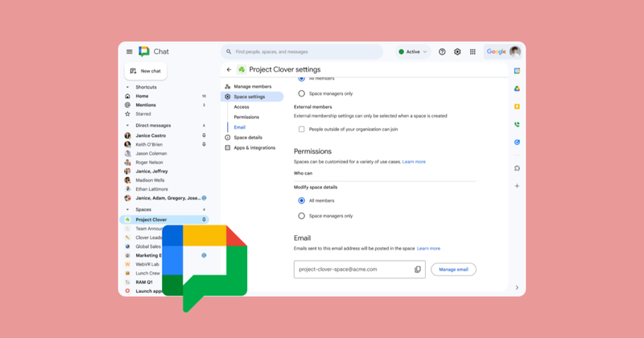Click pin icon next to Keith O'Brien
The width and height of the screenshot is (644, 338).
pyautogui.click(x=204, y=145)
